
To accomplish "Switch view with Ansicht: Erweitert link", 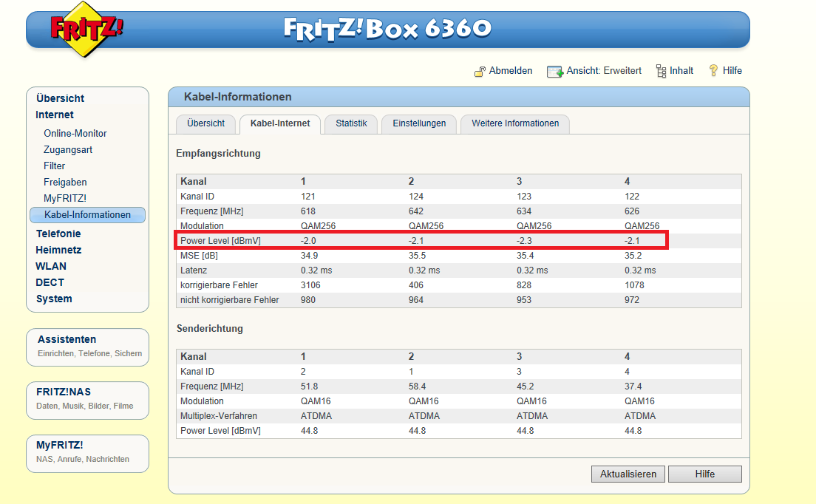I will [x=604, y=71].
